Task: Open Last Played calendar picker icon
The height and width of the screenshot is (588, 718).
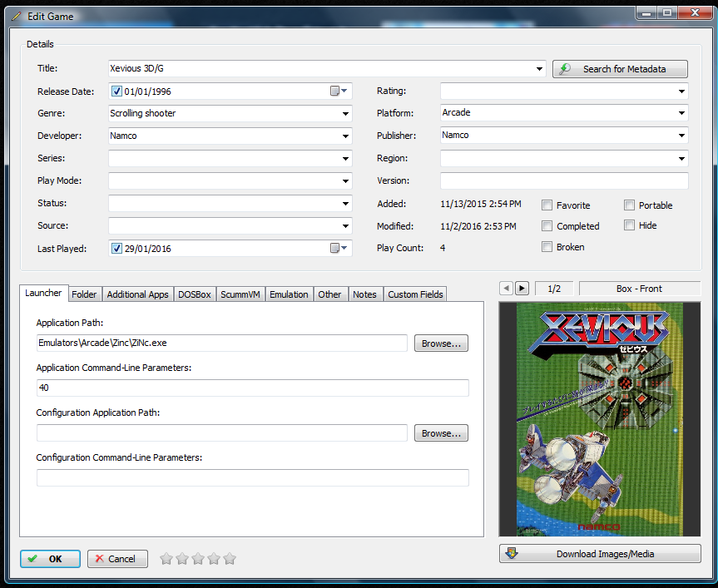Action: 339,248
